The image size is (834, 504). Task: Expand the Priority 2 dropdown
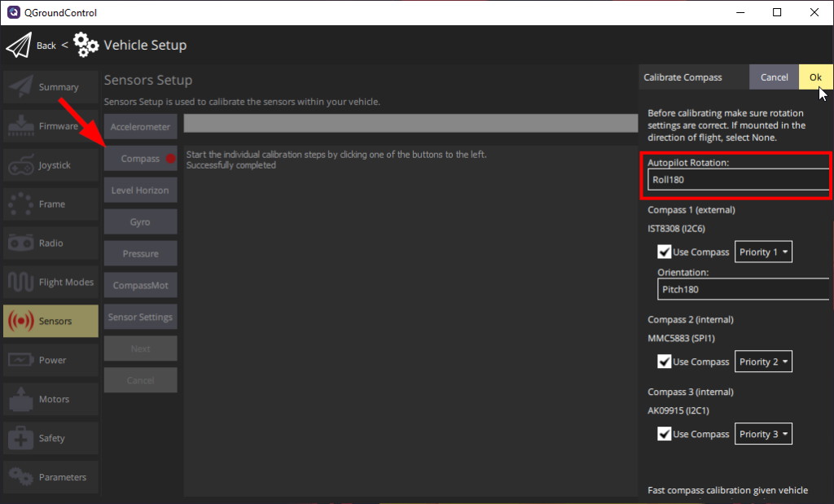[763, 362]
